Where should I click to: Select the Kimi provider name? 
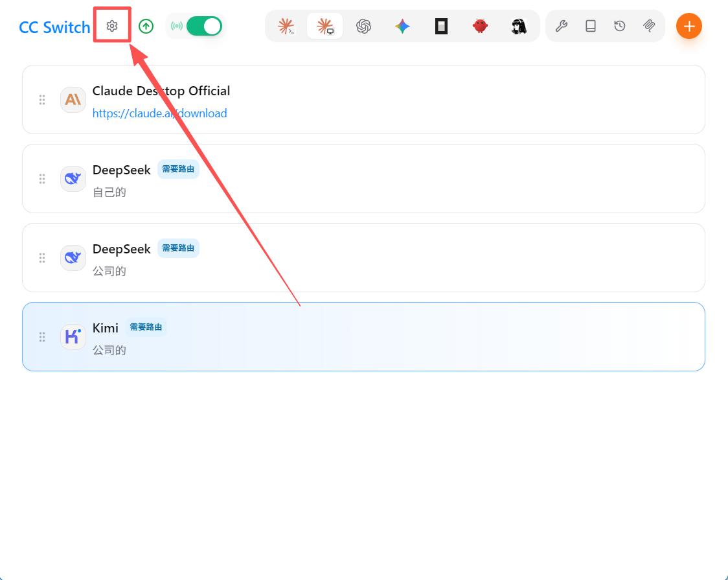coord(106,328)
